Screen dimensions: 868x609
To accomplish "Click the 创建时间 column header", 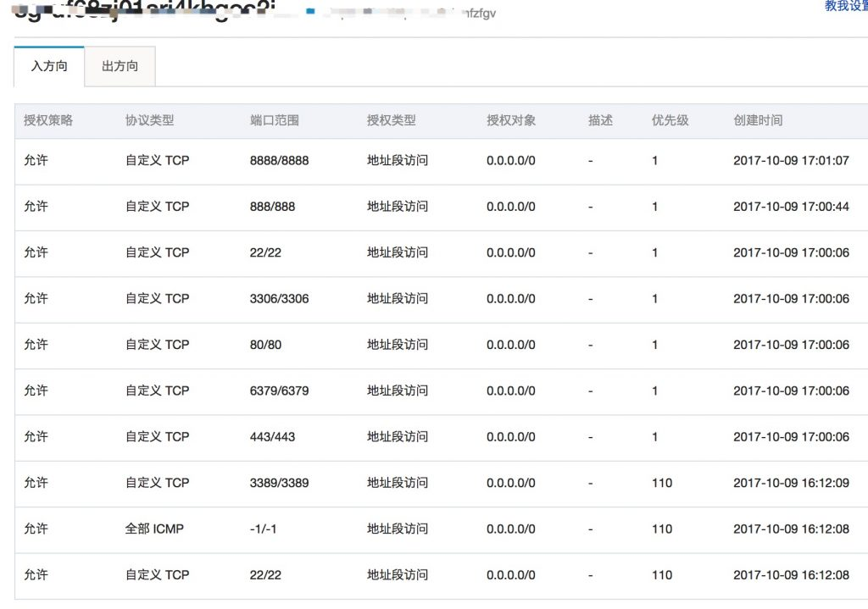I will pyautogui.click(x=758, y=120).
